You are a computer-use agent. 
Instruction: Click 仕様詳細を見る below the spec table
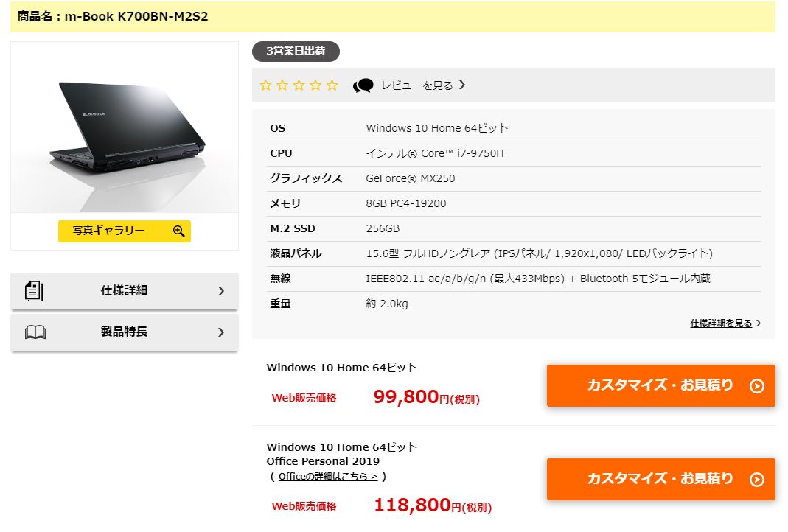pyautogui.click(x=720, y=323)
